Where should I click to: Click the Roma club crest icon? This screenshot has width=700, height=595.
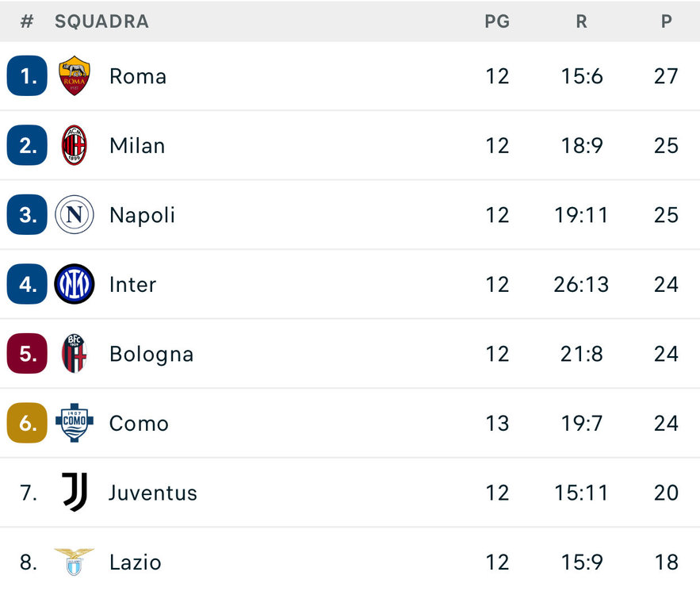(75, 76)
